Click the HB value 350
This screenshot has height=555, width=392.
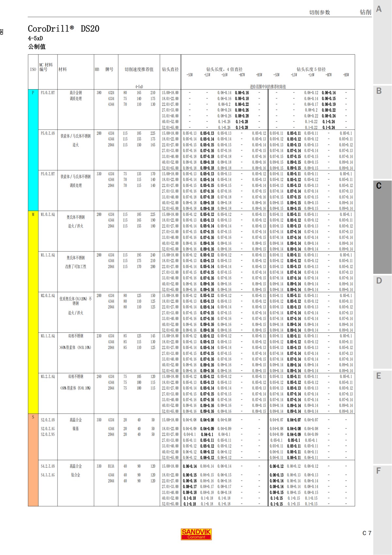(99, 420)
